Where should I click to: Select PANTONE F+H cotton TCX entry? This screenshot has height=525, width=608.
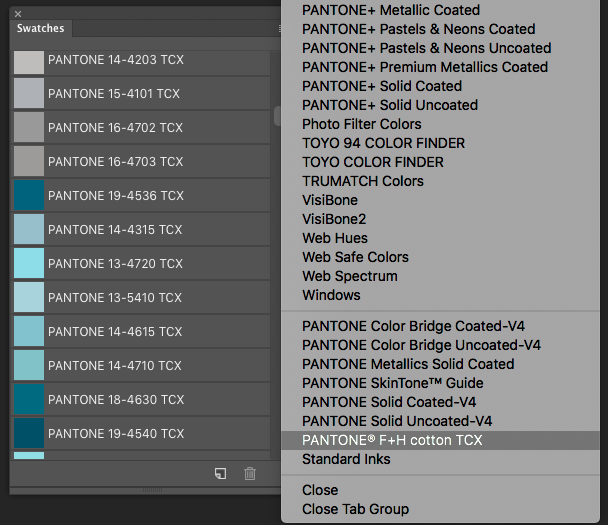click(x=392, y=440)
